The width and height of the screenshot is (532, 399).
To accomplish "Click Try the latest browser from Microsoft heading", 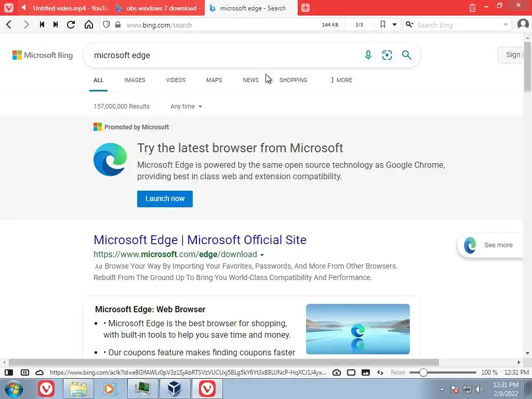I will 240,148.
